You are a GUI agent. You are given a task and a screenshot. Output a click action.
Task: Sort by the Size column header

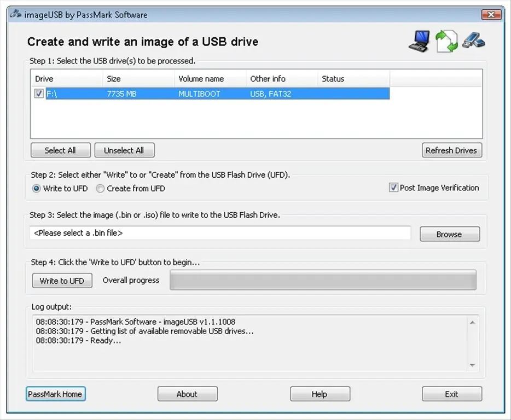point(138,79)
